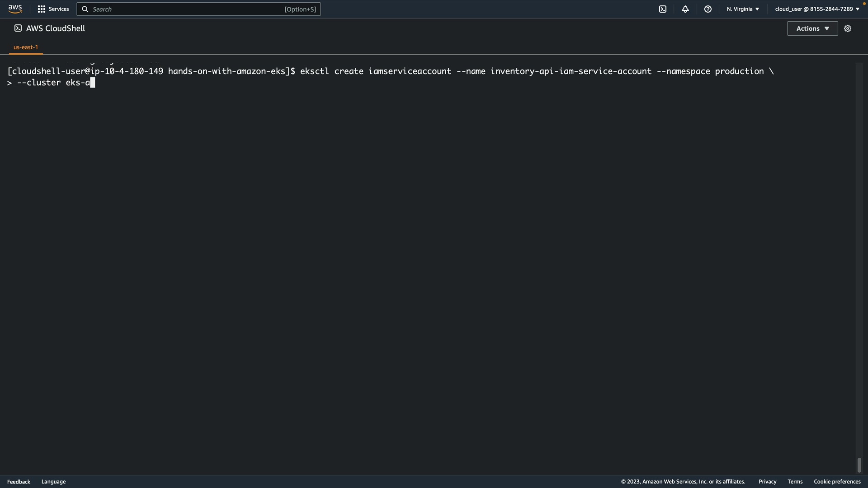
Task: Click the Feedback link
Action: [x=19, y=482]
